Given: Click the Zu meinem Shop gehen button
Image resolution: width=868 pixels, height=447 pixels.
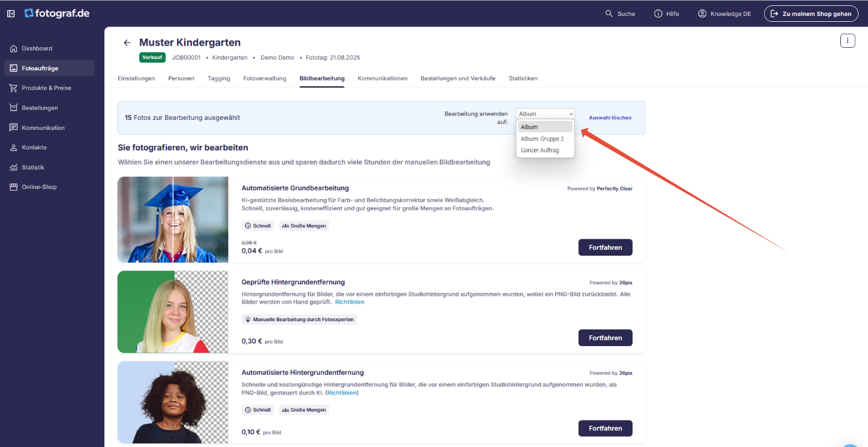Looking at the screenshot, I should tap(811, 14).
